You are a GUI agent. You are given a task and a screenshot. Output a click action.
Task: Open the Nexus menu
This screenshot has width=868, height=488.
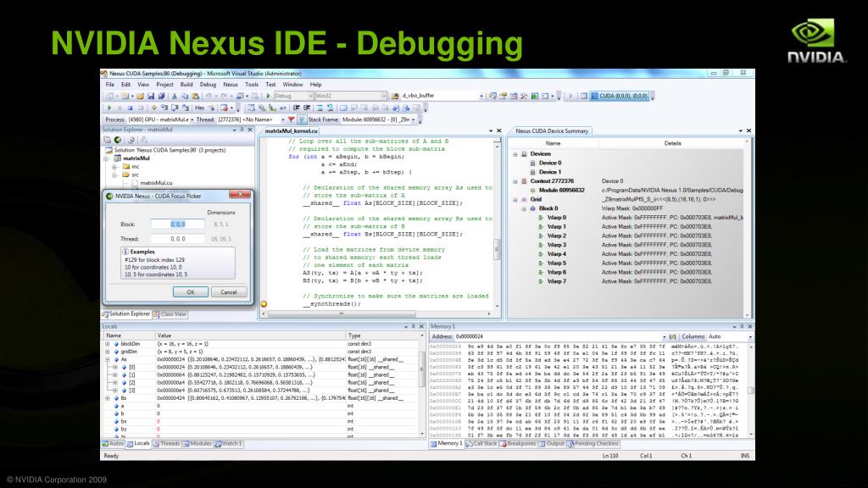[x=231, y=85]
